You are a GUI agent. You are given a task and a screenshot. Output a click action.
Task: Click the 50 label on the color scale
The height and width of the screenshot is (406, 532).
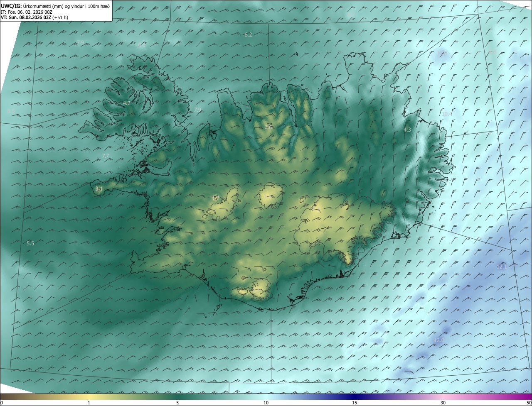pos(529,403)
